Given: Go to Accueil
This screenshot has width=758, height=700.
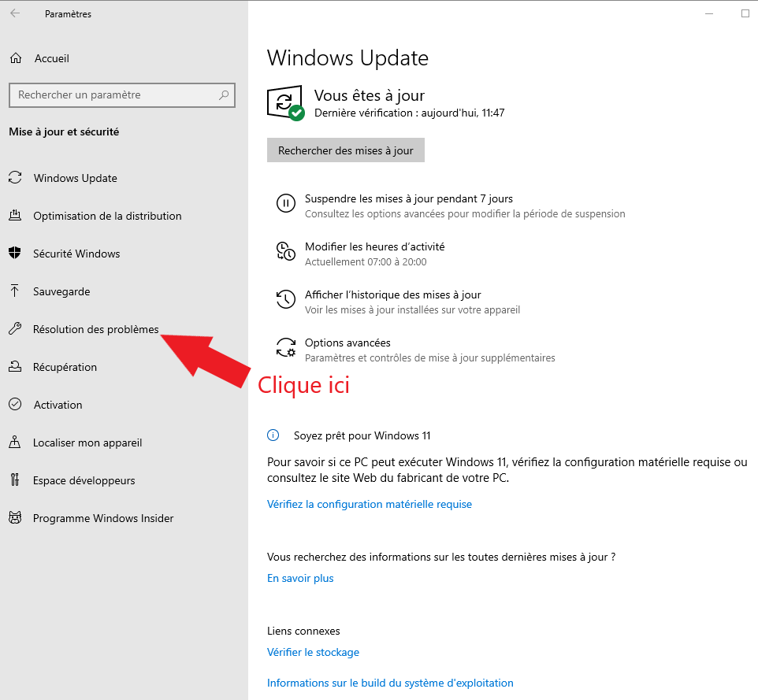Looking at the screenshot, I should [x=52, y=58].
